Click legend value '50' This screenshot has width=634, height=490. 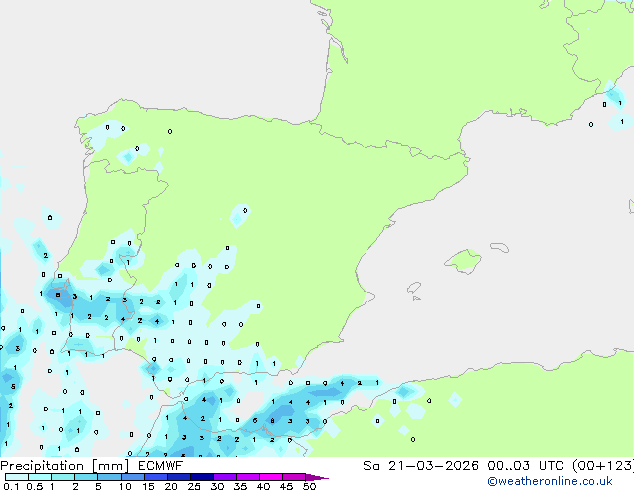coord(309,486)
